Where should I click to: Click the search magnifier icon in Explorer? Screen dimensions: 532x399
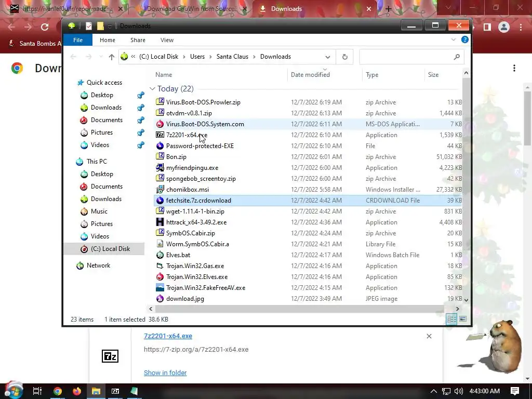[x=457, y=57]
